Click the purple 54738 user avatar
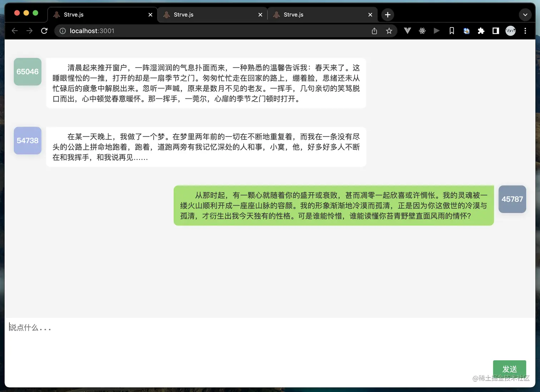 point(27,141)
